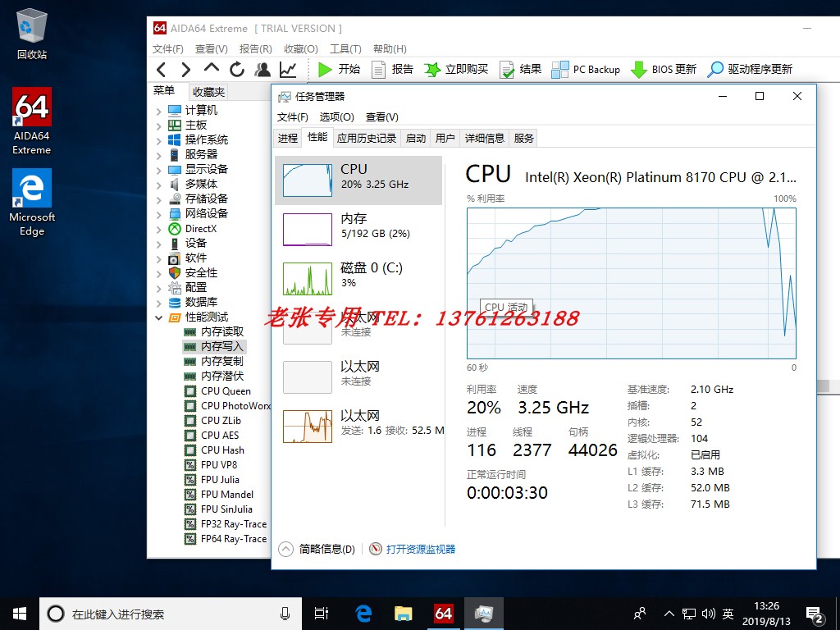Click BIOS 更新 toolbar button
Image resolution: width=840 pixels, height=630 pixels.
[663, 69]
